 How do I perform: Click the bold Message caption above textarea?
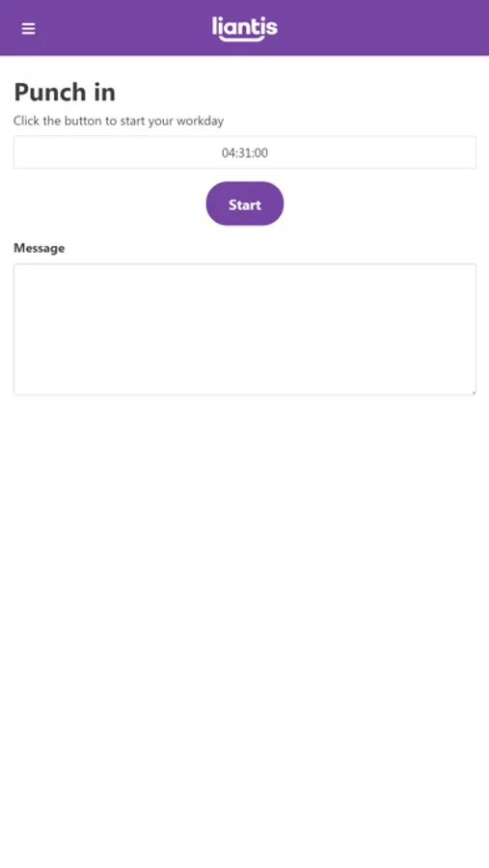[40, 248]
